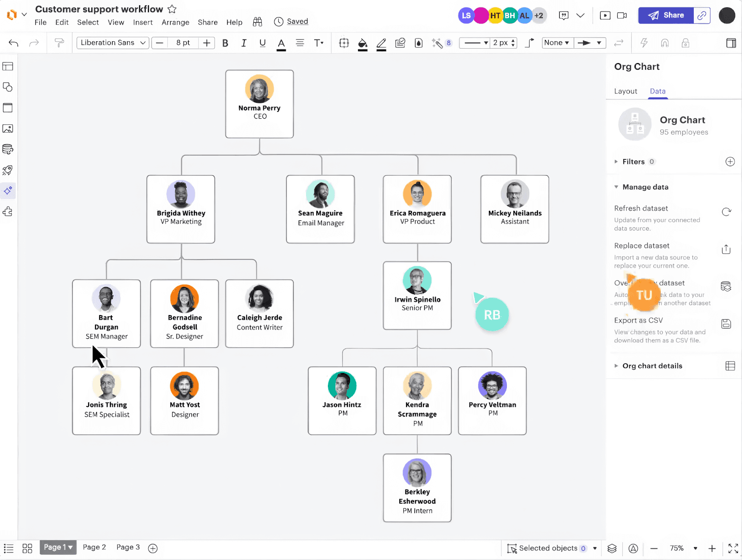Viewport: 742px width, 560px height.
Task: Toggle italic formatting
Action: click(244, 43)
